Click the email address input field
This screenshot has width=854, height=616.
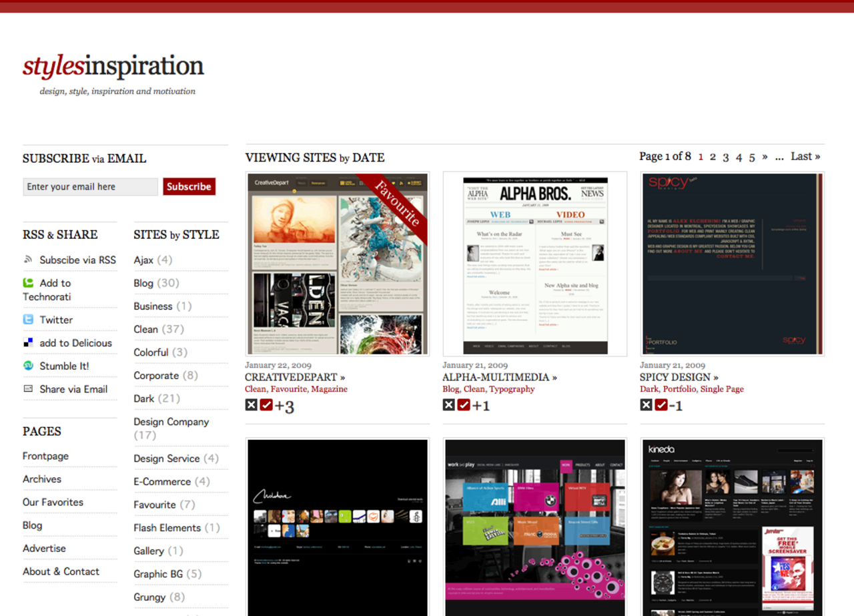[x=90, y=187]
